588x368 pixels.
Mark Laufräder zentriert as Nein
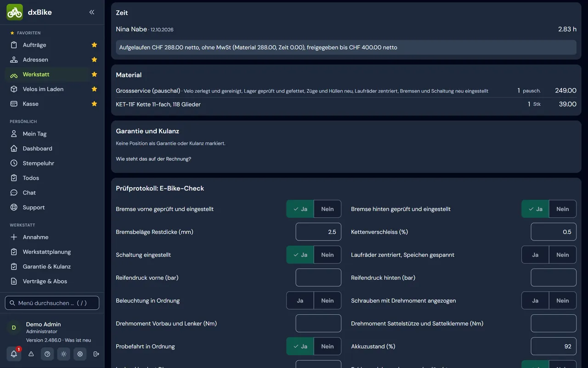coord(563,255)
